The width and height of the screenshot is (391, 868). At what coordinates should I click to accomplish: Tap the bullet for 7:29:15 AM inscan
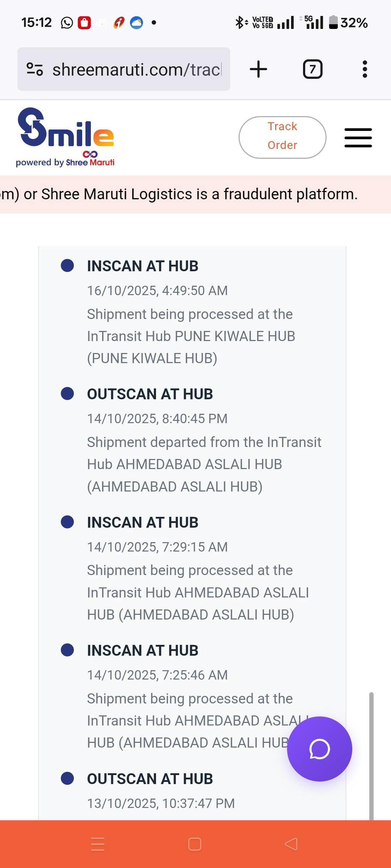click(x=67, y=522)
